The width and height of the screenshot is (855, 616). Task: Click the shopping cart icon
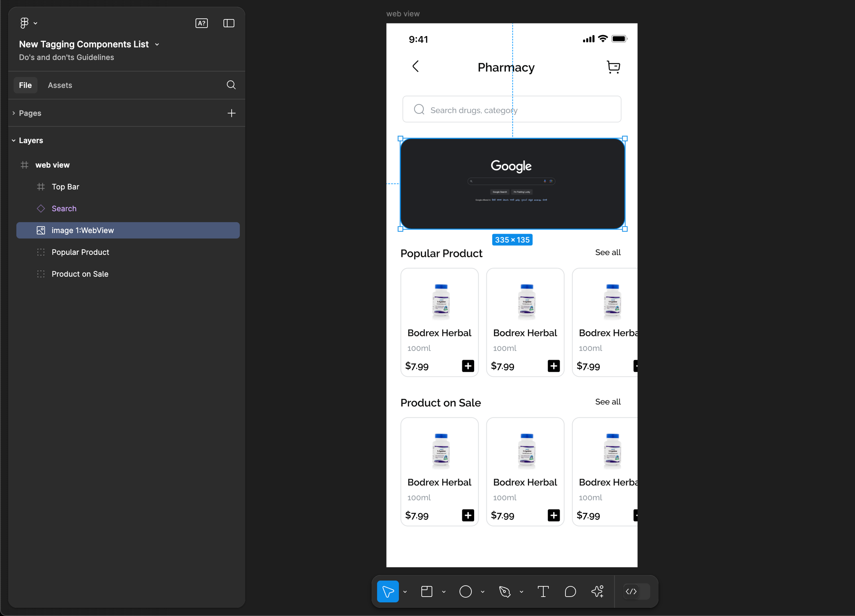pyautogui.click(x=613, y=67)
